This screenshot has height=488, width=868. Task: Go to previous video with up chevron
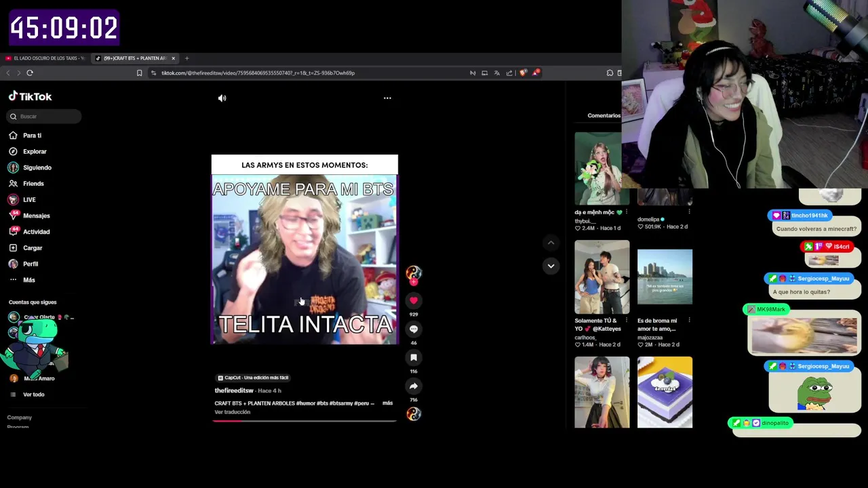[551, 243]
